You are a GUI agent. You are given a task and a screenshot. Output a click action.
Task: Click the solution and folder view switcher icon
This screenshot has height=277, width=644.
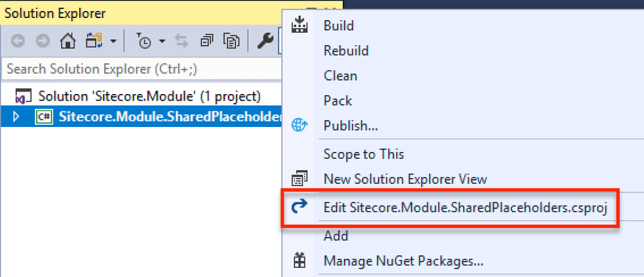94,42
